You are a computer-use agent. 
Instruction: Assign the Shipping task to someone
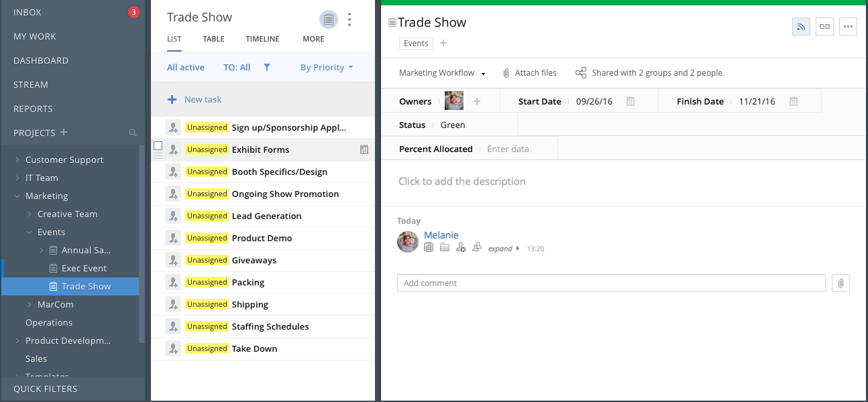pos(173,304)
